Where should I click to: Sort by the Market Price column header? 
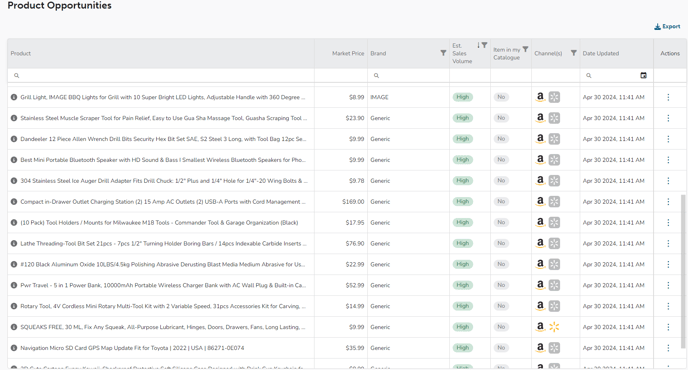click(348, 54)
